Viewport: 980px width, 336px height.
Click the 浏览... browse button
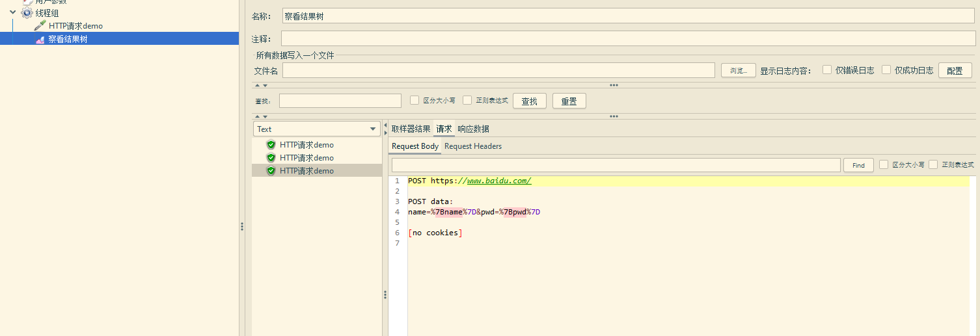(738, 70)
